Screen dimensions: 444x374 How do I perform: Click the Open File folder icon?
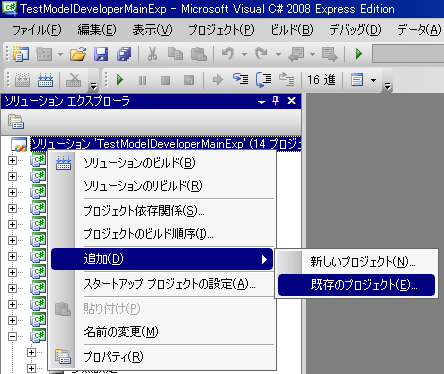tap(78, 54)
